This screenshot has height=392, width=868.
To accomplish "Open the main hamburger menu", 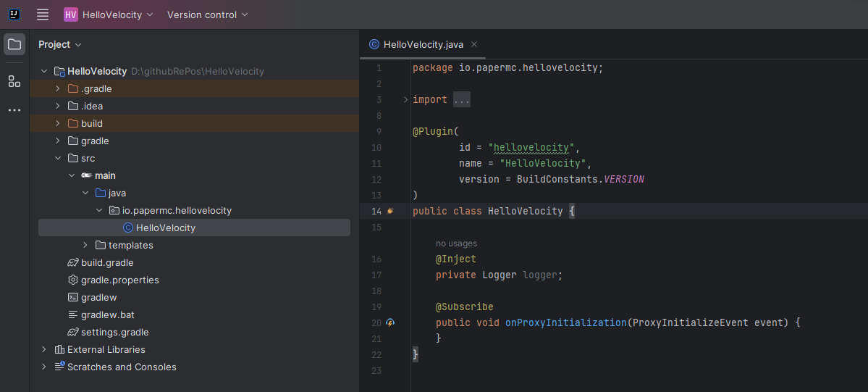I will point(43,14).
